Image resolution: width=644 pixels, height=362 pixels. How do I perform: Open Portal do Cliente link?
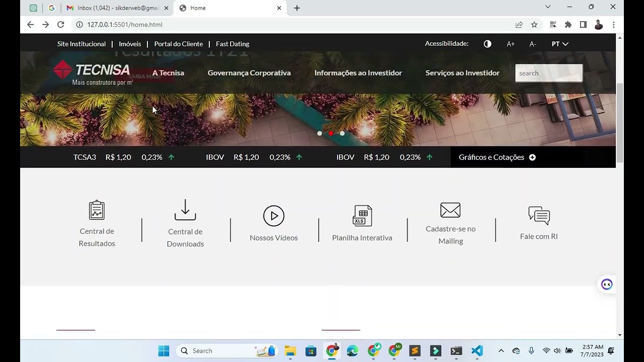coord(179,44)
